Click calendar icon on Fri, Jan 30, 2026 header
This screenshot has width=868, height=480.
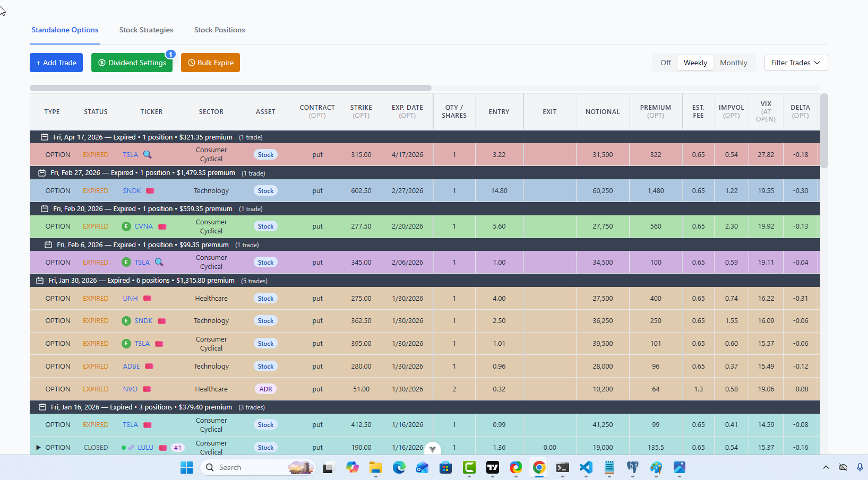tap(40, 281)
